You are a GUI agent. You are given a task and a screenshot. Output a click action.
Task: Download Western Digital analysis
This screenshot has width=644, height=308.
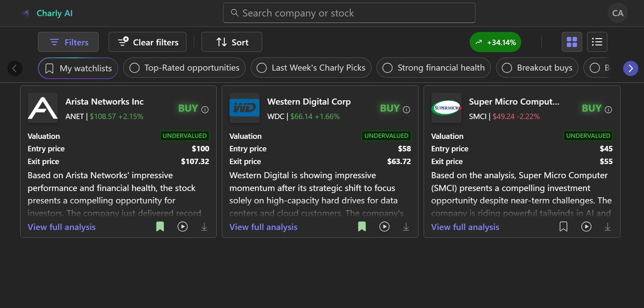(x=406, y=227)
